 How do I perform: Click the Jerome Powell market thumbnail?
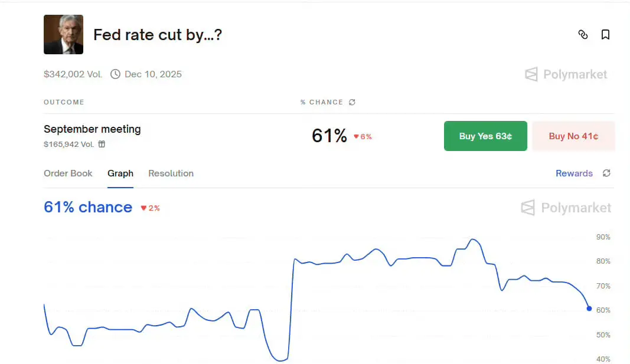pyautogui.click(x=64, y=35)
